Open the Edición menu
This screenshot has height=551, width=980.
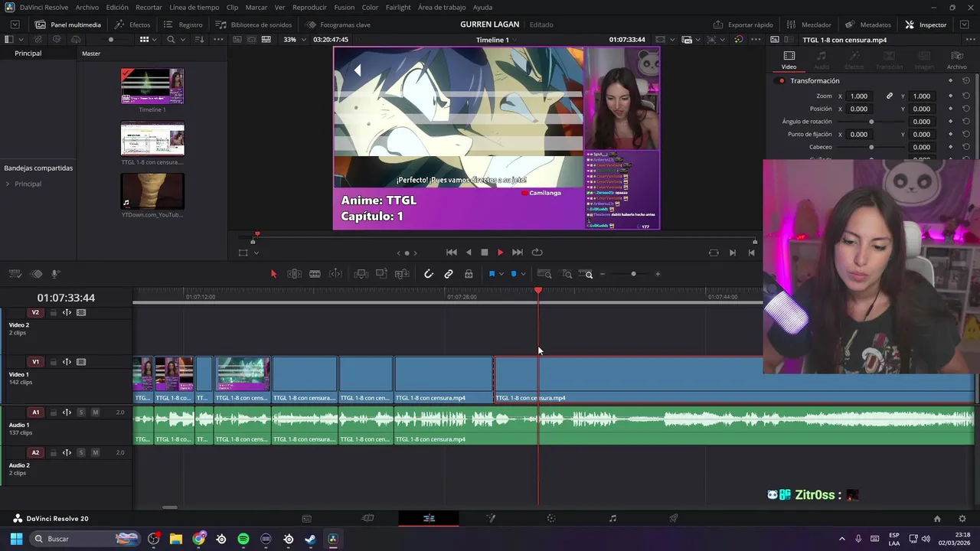[117, 7]
